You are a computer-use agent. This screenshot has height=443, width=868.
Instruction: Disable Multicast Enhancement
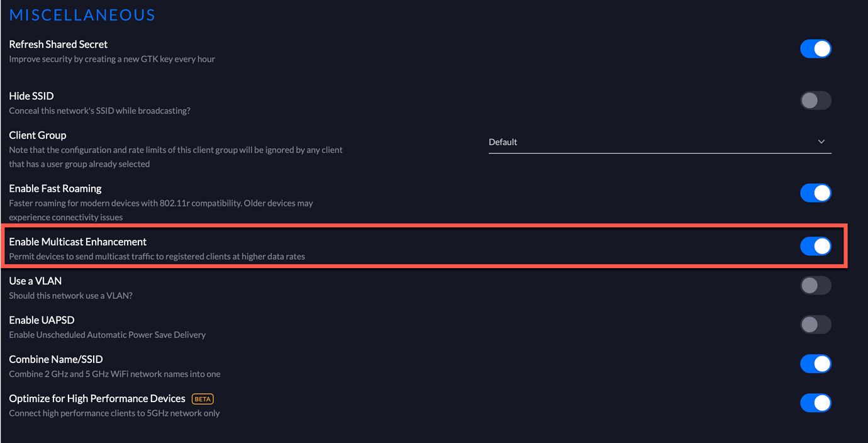tap(816, 246)
